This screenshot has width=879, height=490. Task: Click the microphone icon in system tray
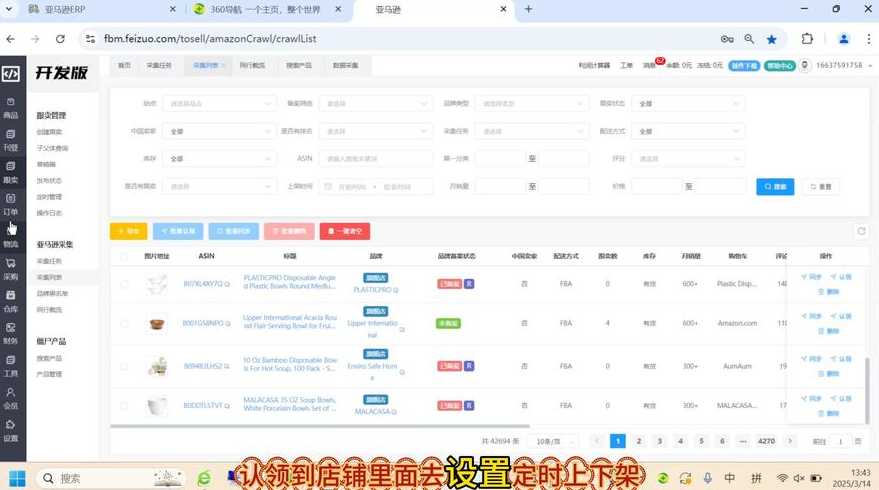point(708,478)
